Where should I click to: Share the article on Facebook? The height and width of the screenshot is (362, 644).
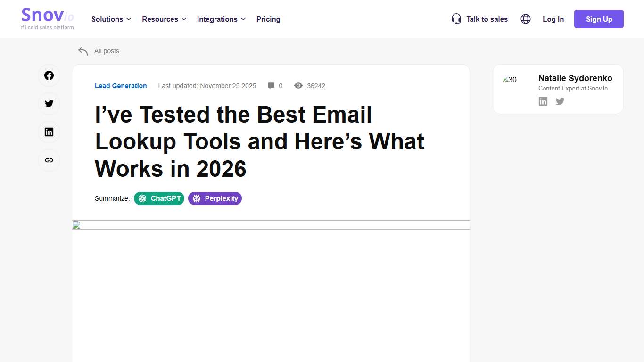coord(49,75)
